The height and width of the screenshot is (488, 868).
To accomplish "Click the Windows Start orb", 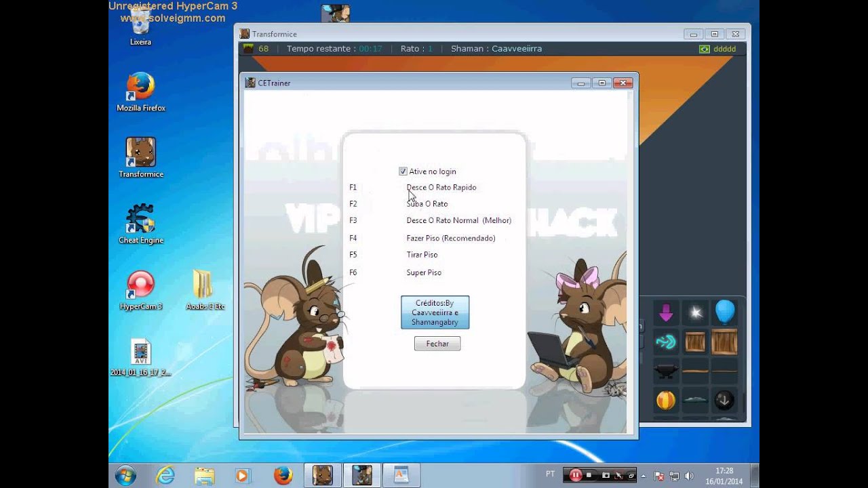I will [125, 475].
